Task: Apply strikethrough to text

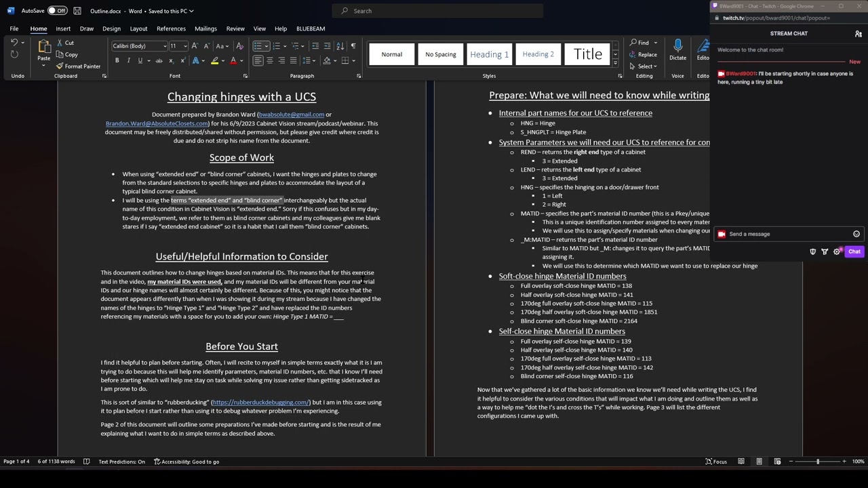Action: pos(159,61)
